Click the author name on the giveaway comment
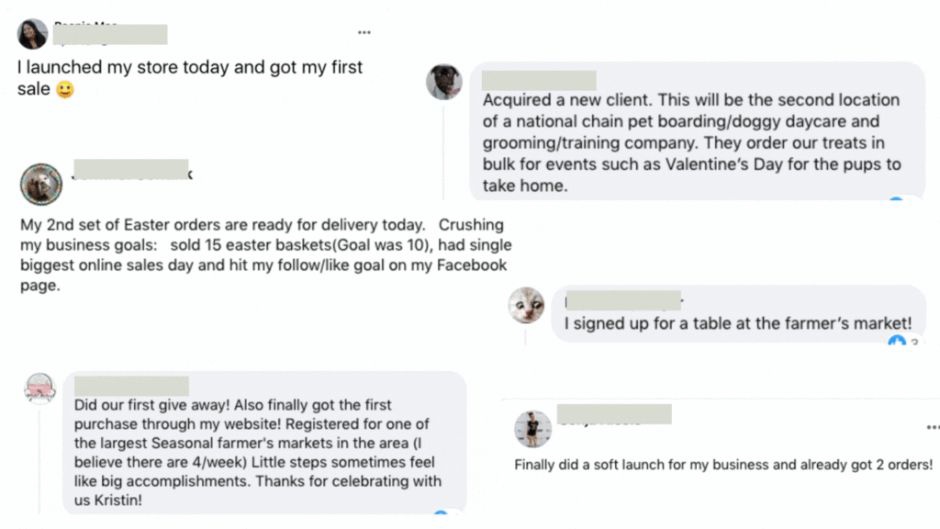Viewport: 940px width, 529px height. coord(131,386)
